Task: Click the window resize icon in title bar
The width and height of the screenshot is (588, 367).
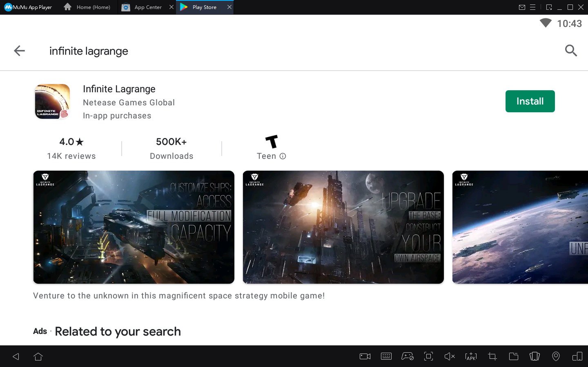Action: [549, 7]
